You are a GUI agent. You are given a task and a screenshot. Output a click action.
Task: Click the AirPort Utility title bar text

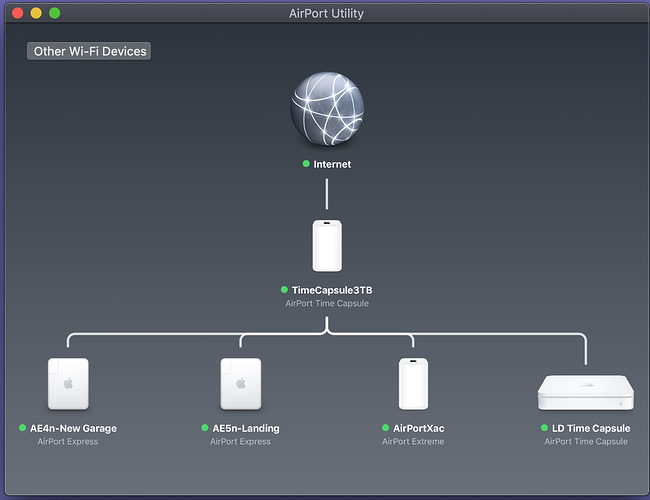pyautogui.click(x=326, y=14)
